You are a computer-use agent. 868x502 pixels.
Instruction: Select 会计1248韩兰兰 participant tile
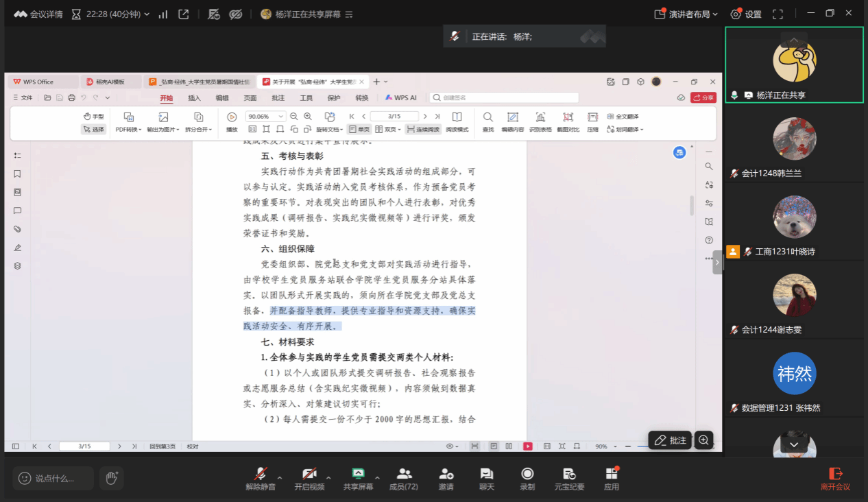click(794, 145)
